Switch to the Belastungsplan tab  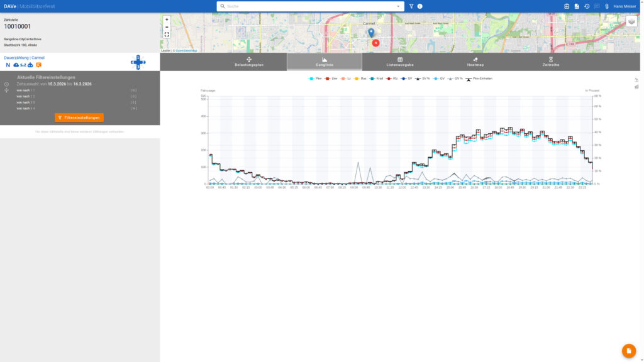coord(249,62)
